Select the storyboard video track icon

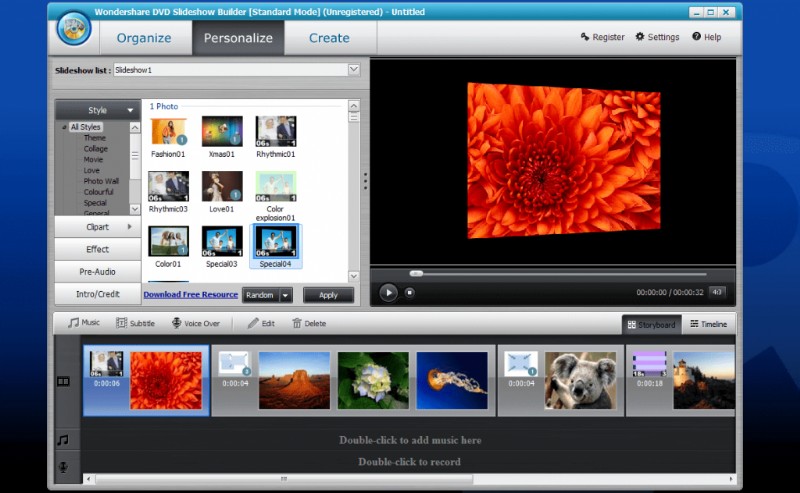63,381
